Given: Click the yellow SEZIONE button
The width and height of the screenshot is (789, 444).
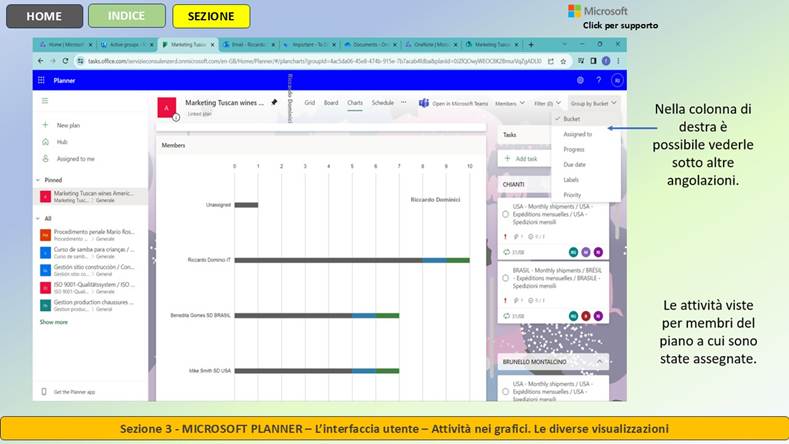Looking at the screenshot, I should (x=211, y=16).
